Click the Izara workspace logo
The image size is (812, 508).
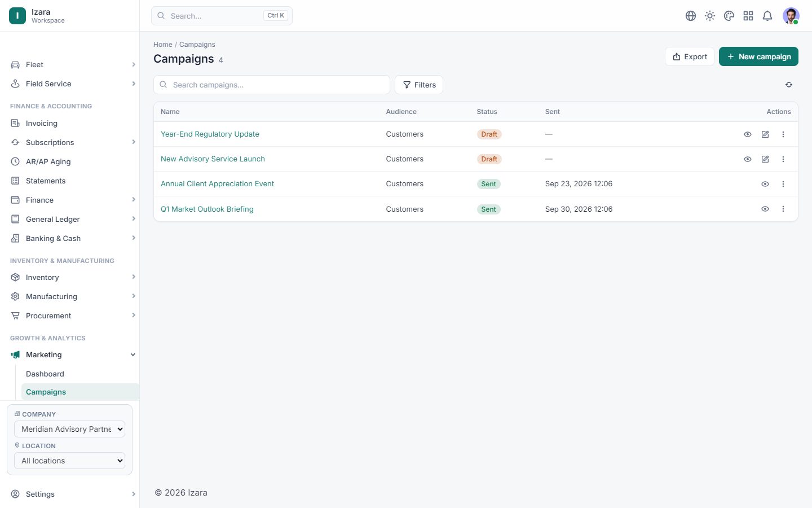coord(17,16)
